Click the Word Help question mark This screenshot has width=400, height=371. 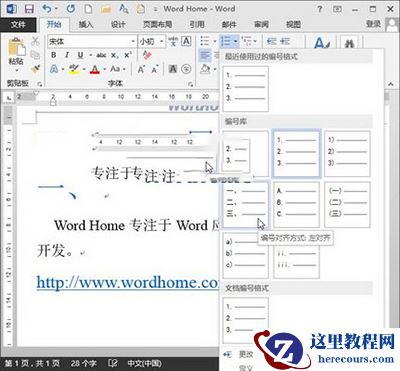(320, 9)
